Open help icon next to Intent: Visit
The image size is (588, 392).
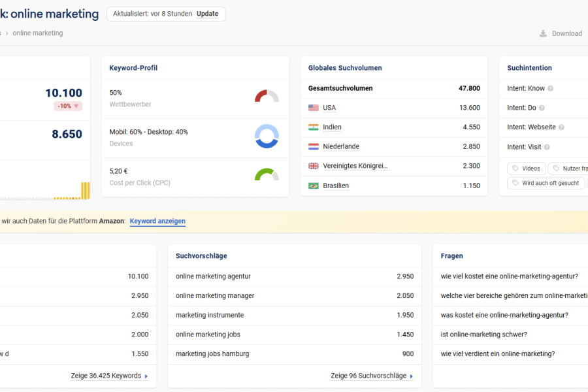coord(547,147)
